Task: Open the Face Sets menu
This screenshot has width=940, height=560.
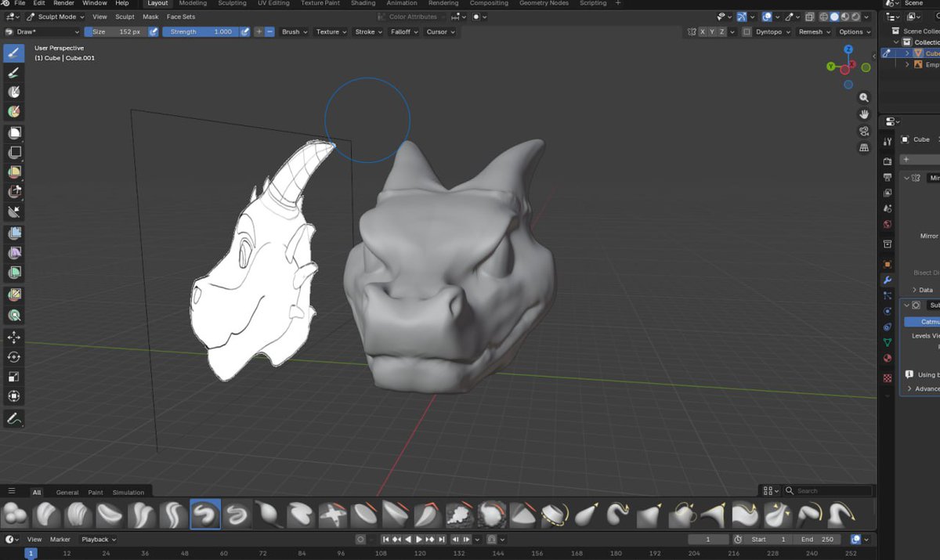Action: [181, 16]
